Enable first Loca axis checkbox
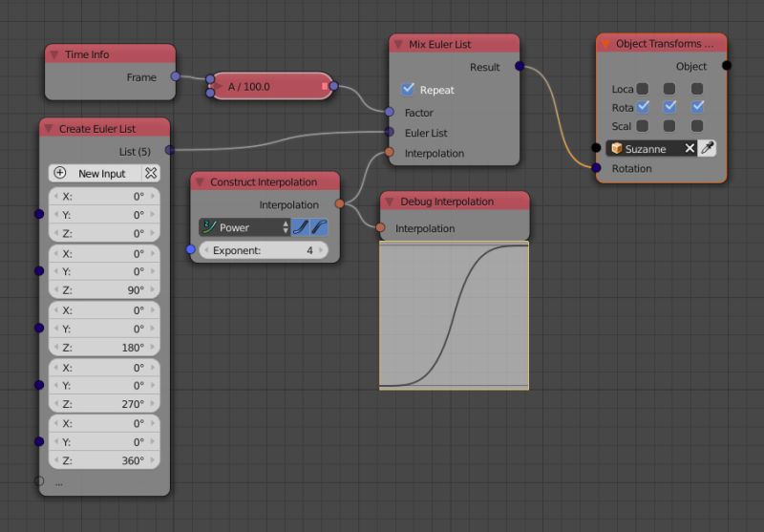The image size is (764, 532). 643,89
